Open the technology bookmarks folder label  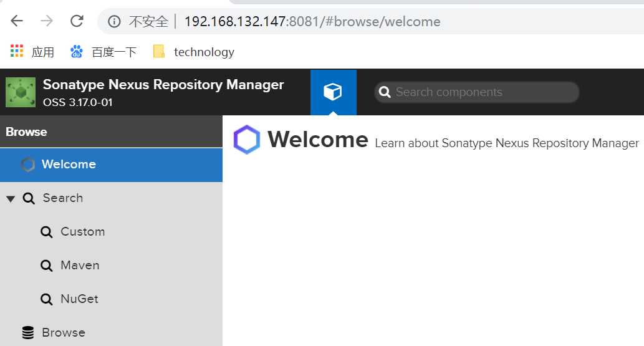tap(204, 52)
